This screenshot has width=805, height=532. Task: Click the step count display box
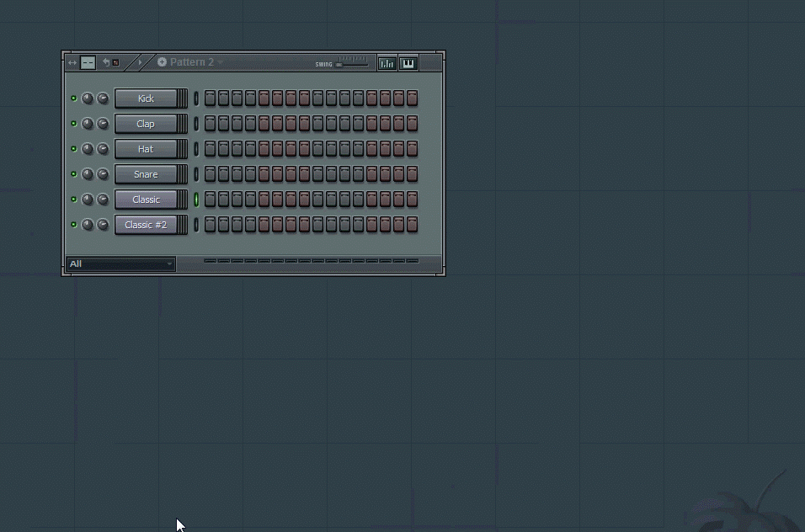88,62
